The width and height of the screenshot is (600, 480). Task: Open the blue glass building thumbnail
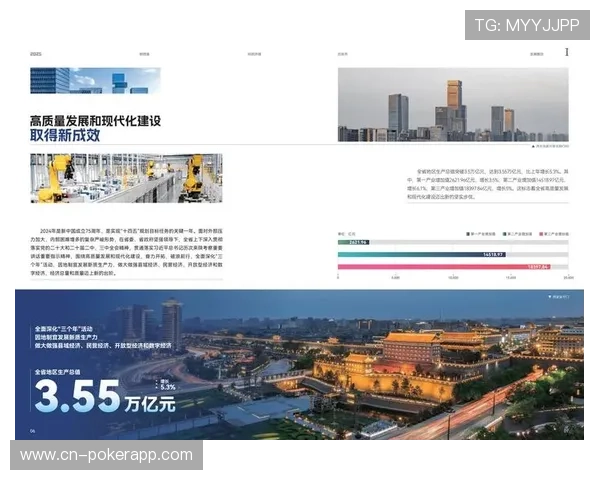[80, 80]
